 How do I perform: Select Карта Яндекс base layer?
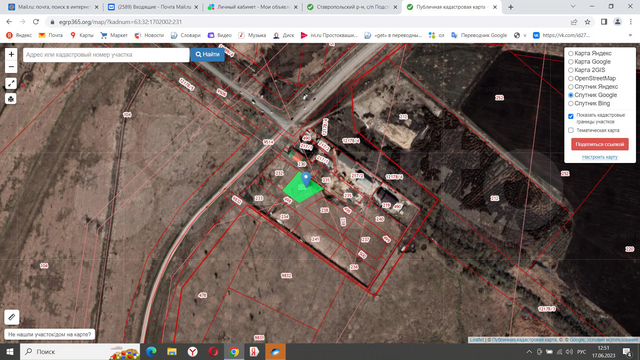571,53
